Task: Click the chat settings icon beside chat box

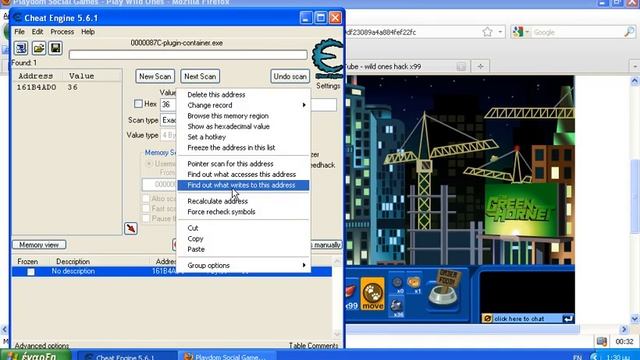Action: 487,318
